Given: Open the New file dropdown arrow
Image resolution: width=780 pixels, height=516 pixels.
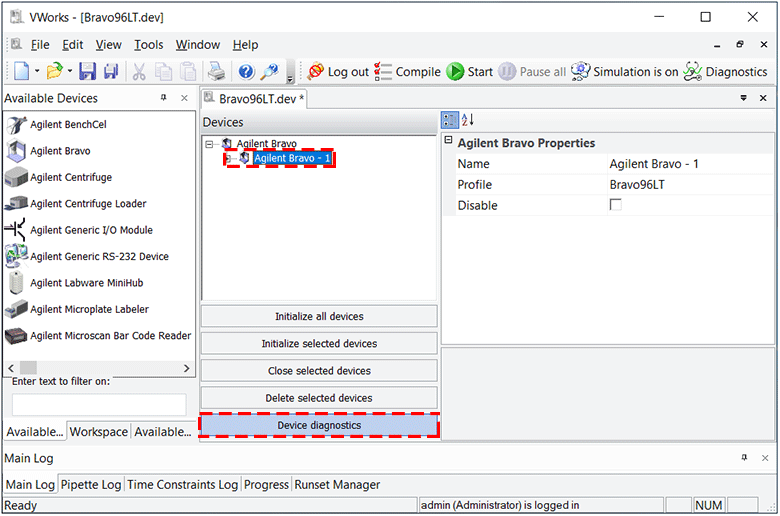Looking at the screenshot, I should (37, 71).
